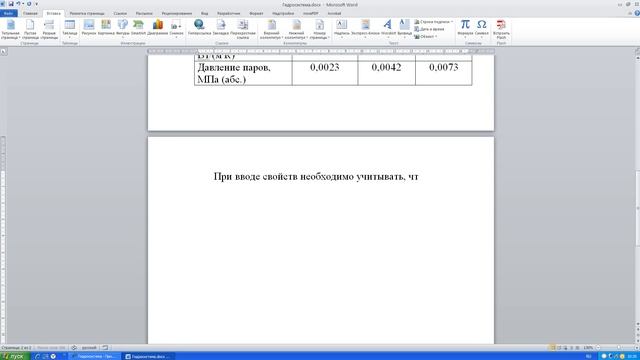This screenshot has height=360, width=640.
Task: Insert a chart (Диаграмма)
Action: tap(158, 28)
